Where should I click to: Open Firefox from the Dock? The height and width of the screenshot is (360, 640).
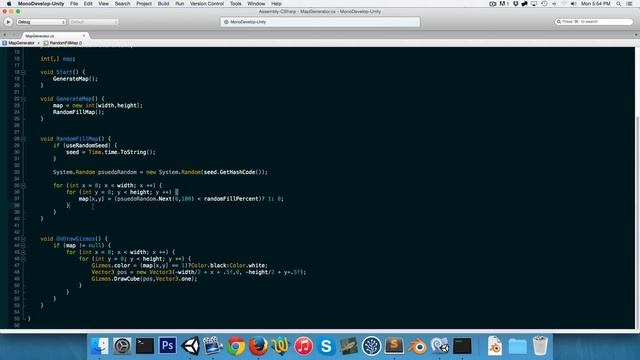pos(258,346)
